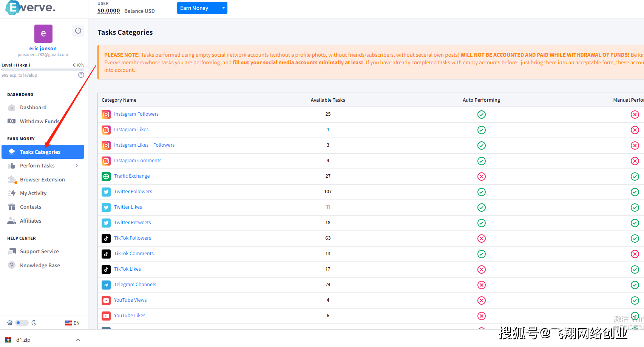The width and height of the screenshot is (644, 347).
Task: Click the 63 available tasks value
Action: tap(328, 238)
